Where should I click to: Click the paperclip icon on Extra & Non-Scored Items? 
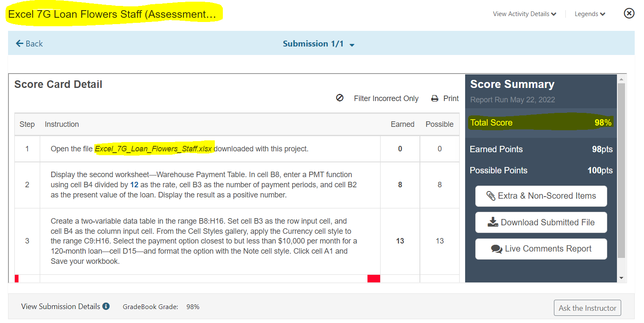(x=491, y=196)
